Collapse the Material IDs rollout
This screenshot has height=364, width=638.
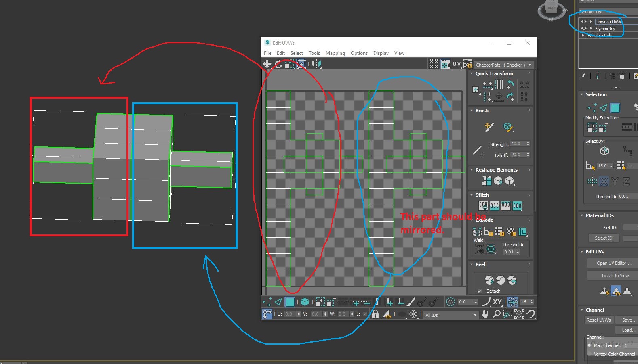[582, 215]
